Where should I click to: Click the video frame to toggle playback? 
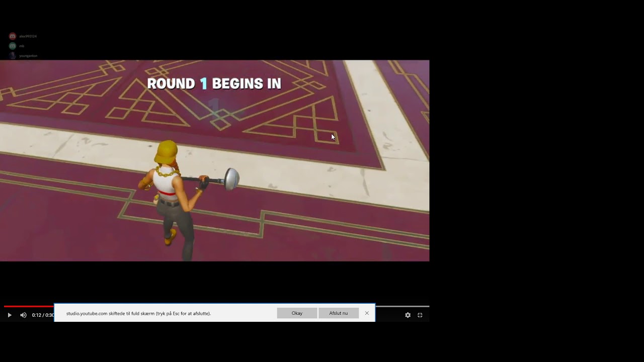click(x=214, y=161)
